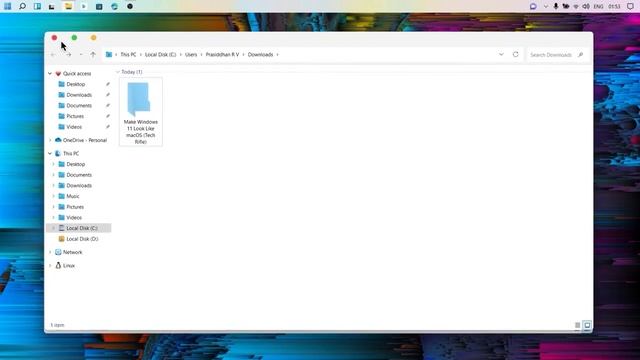The height and width of the screenshot is (360, 640).
Task: Select Network in sidebar
Action: (72, 252)
